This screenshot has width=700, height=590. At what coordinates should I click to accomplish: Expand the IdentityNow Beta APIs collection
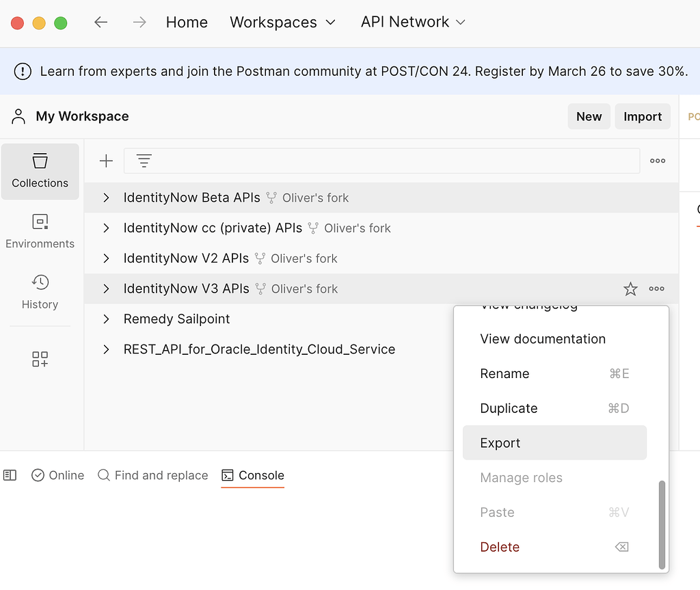[106, 198]
